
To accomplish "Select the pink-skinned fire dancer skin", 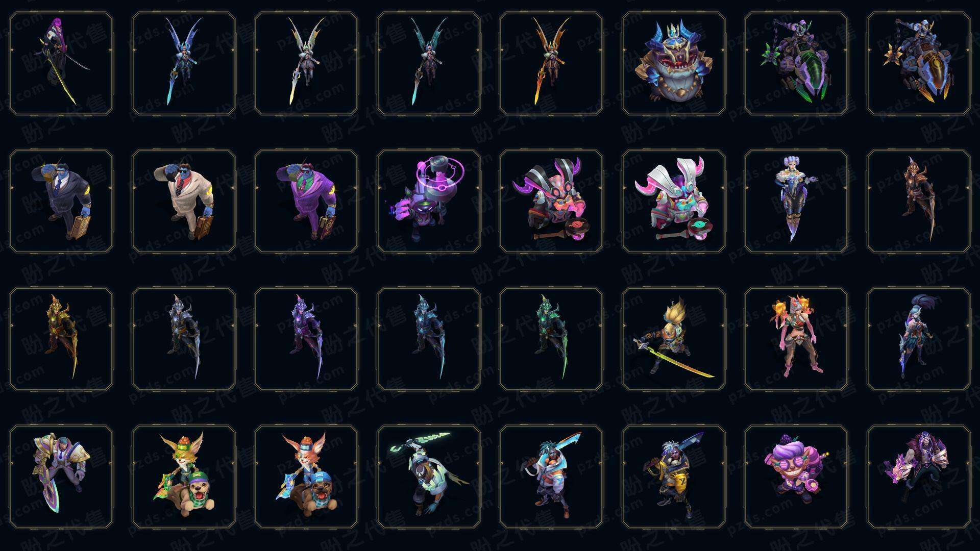I will [796, 339].
